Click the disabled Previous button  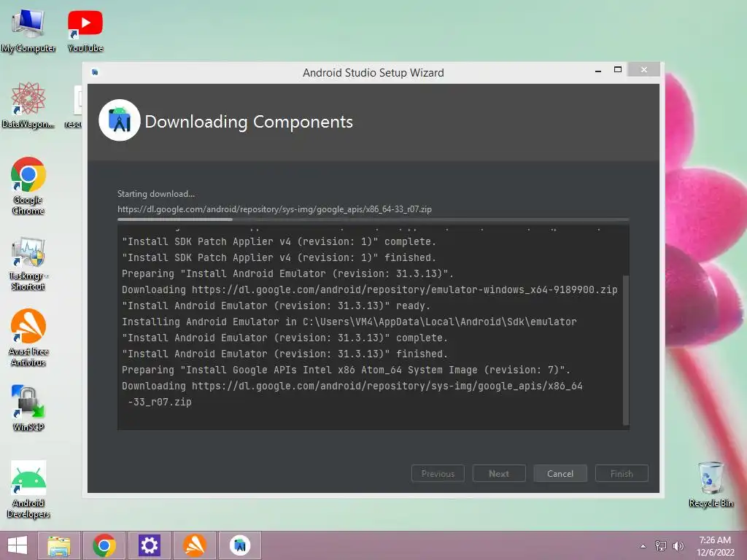coord(438,473)
